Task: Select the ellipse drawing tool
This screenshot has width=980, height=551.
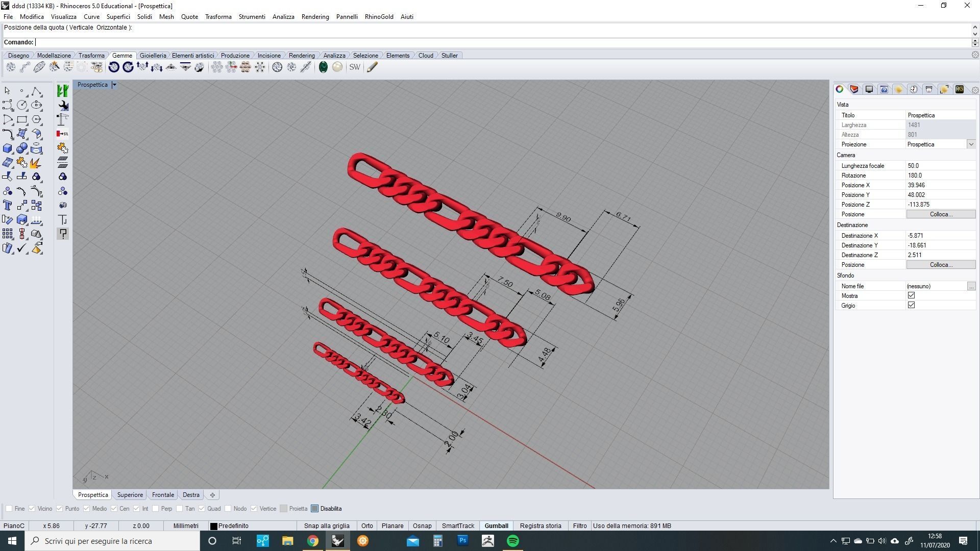Action: [36, 105]
